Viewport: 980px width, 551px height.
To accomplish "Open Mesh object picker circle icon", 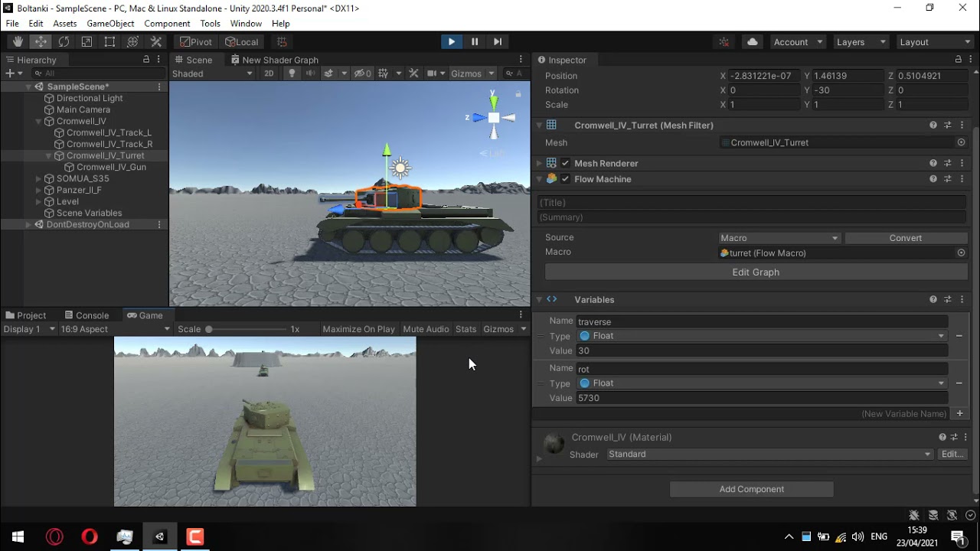I will pyautogui.click(x=961, y=142).
